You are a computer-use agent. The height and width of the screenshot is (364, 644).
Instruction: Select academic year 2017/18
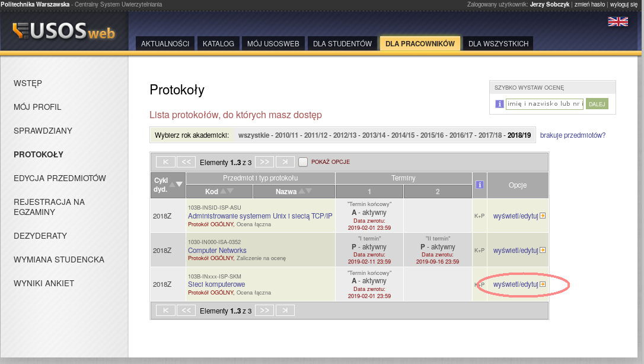point(491,135)
